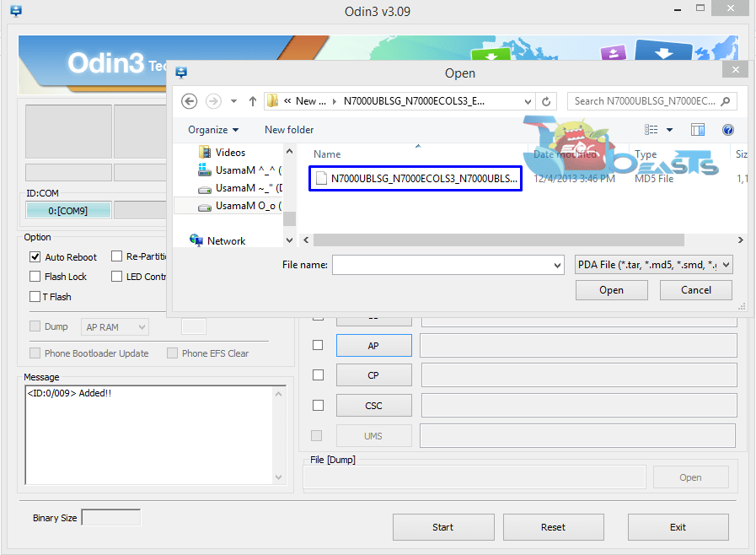Open view options dropdown arrow
This screenshot has width=756, height=555.
(x=669, y=129)
